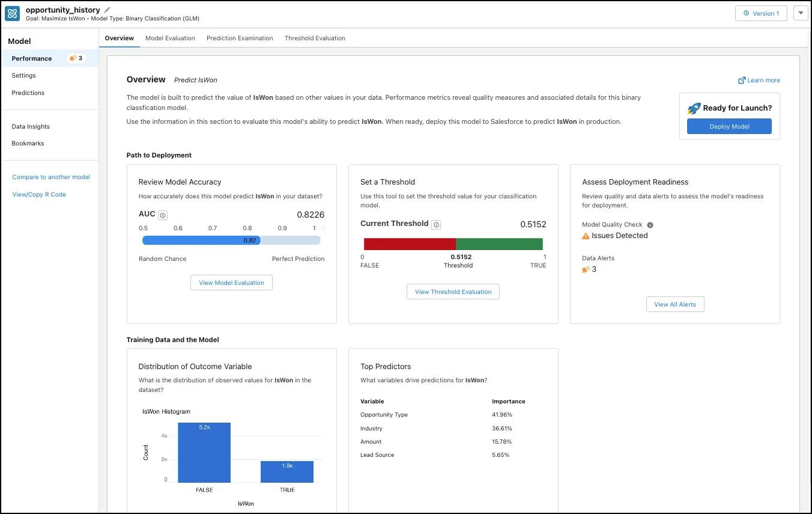This screenshot has width=812, height=514.
Task: Click the Model Quality Check info icon
Action: click(650, 225)
